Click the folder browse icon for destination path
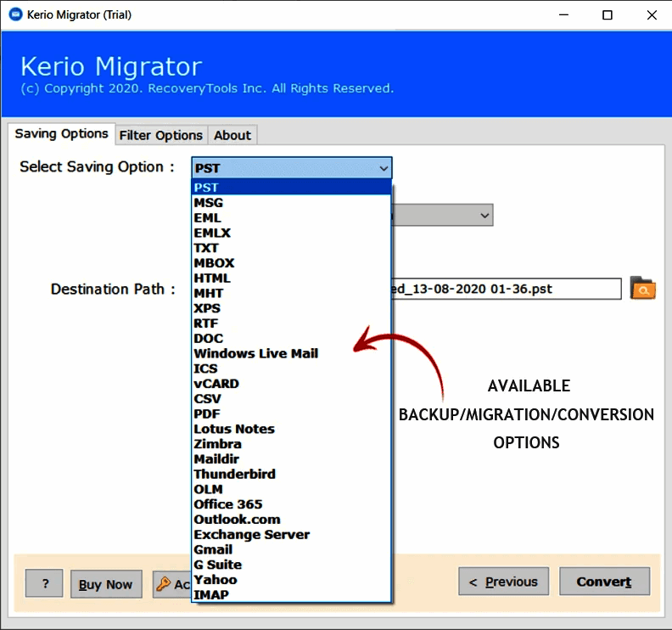672x630 pixels. [642, 289]
